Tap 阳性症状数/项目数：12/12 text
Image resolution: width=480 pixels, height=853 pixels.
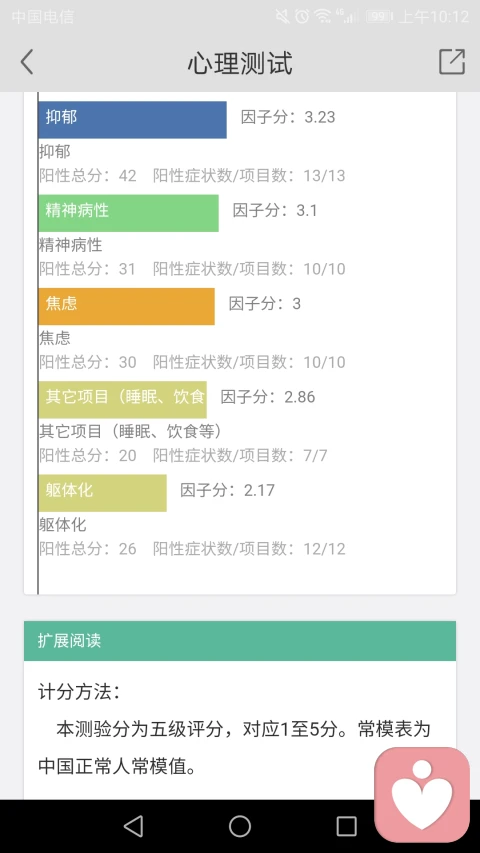click(x=249, y=548)
